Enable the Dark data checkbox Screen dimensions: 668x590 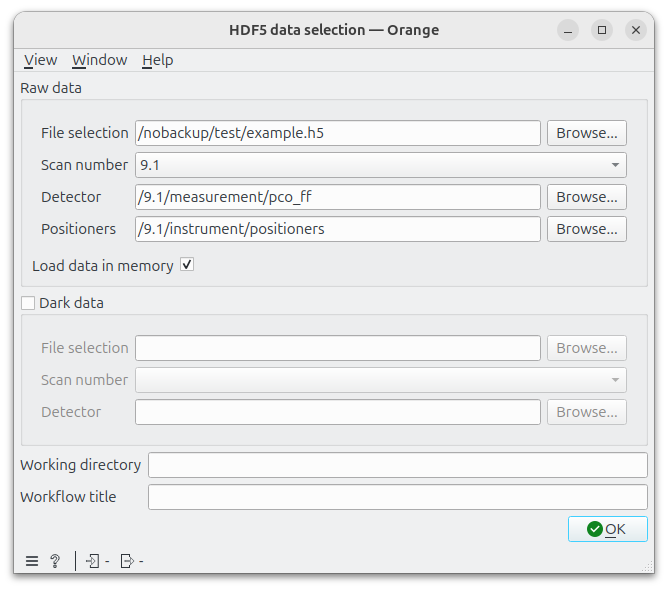pyautogui.click(x=28, y=303)
